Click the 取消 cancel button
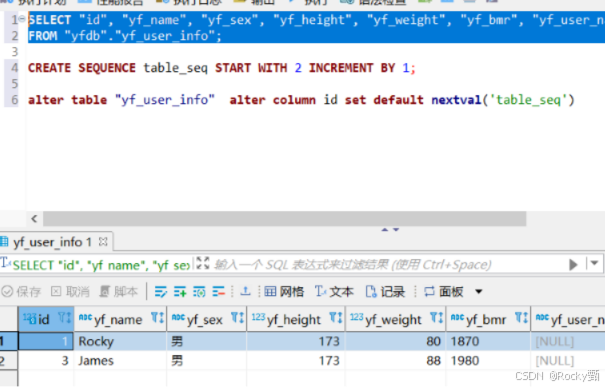 (70, 292)
